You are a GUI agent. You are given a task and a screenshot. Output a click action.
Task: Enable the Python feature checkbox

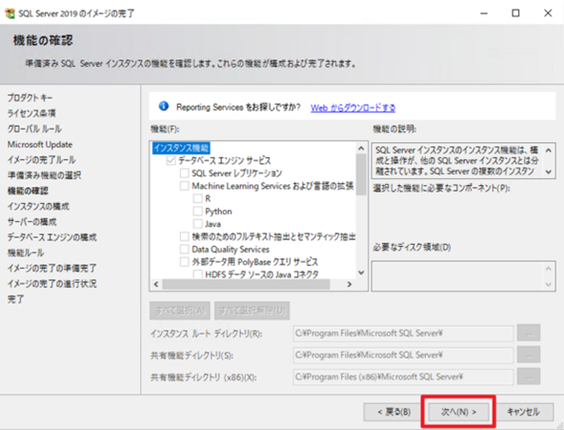[x=198, y=211]
